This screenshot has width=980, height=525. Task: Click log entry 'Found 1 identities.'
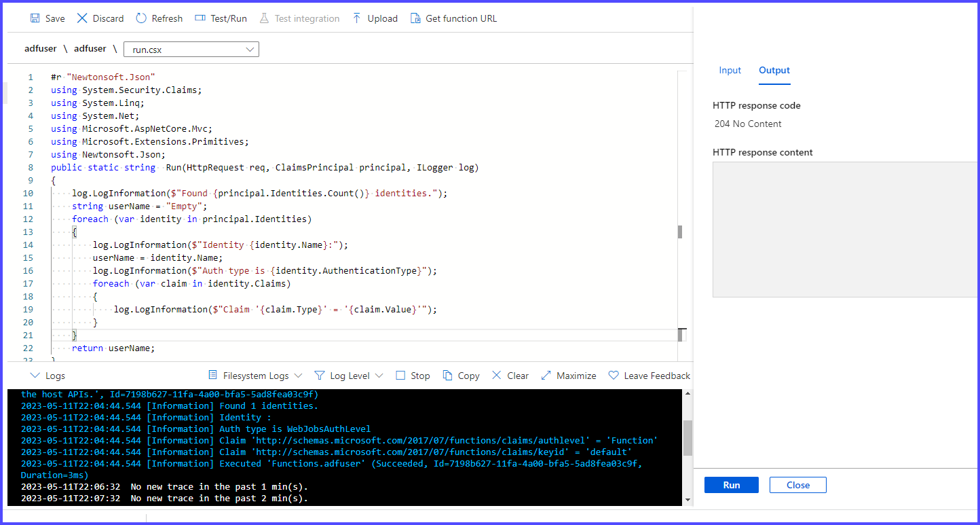click(x=170, y=405)
